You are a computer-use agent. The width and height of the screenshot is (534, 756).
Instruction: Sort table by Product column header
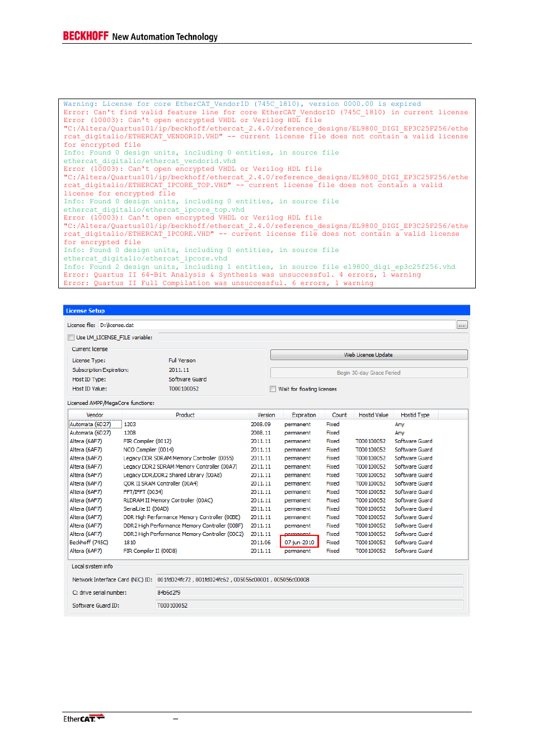pyautogui.click(x=185, y=415)
